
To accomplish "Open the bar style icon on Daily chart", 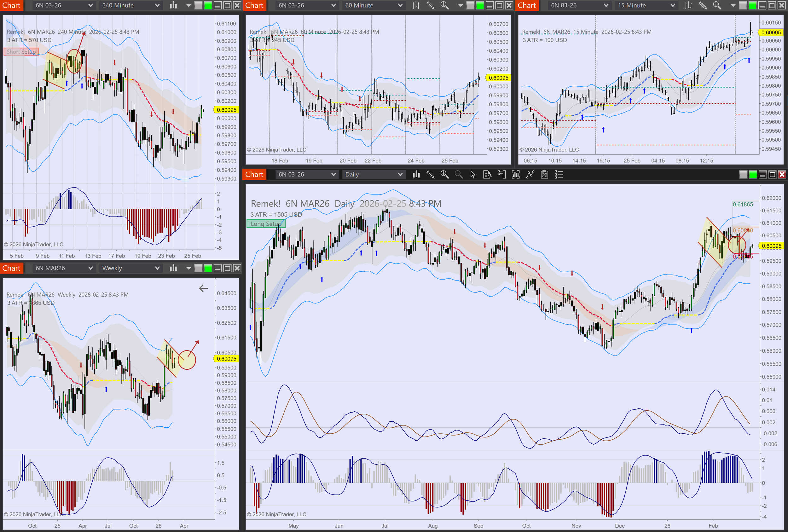I will (x=416, y=175).
